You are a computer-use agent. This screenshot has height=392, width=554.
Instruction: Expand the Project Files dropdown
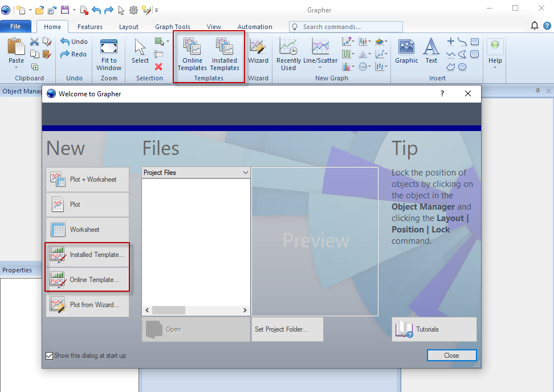[x=246, y=173]
